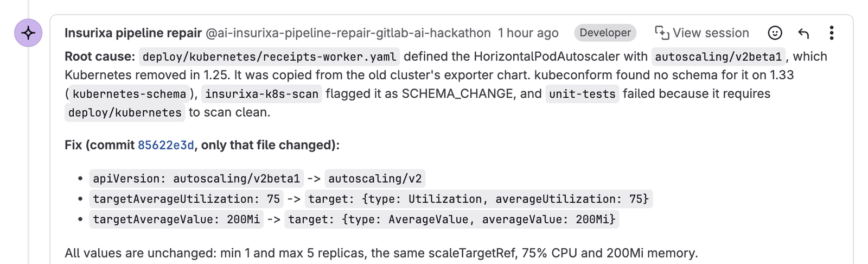The width and height of the screenshot is (868, 264).
Task: Reply to the comment with the arrow icon
Action: [803, 33]
